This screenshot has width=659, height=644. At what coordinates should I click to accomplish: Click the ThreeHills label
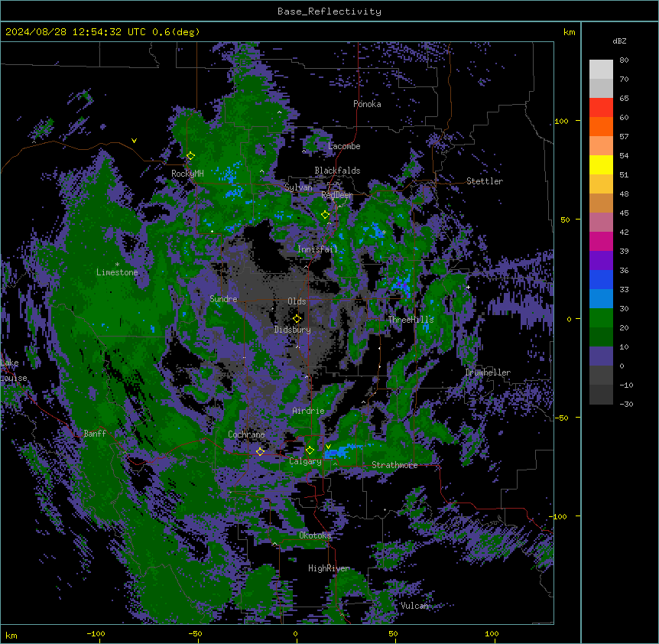[x=411, y=320]
